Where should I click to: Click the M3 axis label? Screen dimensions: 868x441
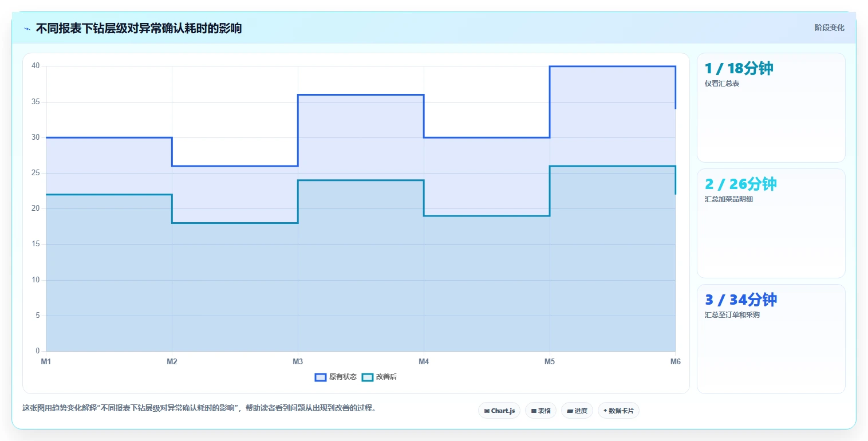tap(298, 361)
